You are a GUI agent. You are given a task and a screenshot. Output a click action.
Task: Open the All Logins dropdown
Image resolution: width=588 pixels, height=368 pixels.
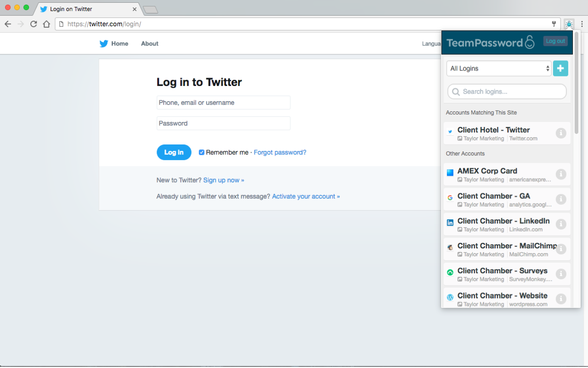click(499, 69)
